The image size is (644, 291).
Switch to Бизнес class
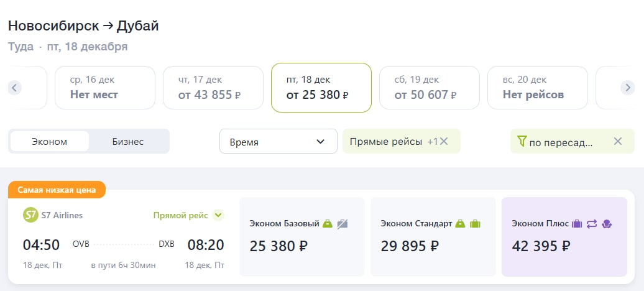coord(128,141)
